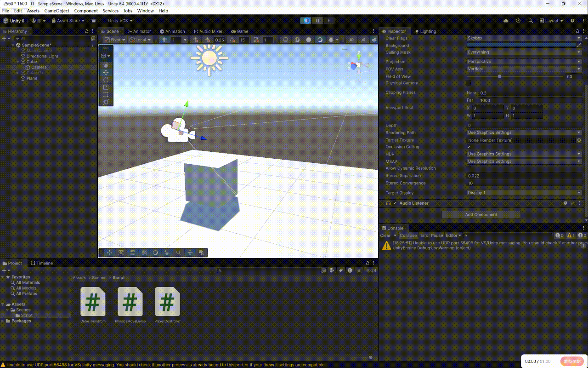Click the Field of View slider
The height and width of the screenshot is (368, 588).
pyautogui.click(x=514, y=76)
